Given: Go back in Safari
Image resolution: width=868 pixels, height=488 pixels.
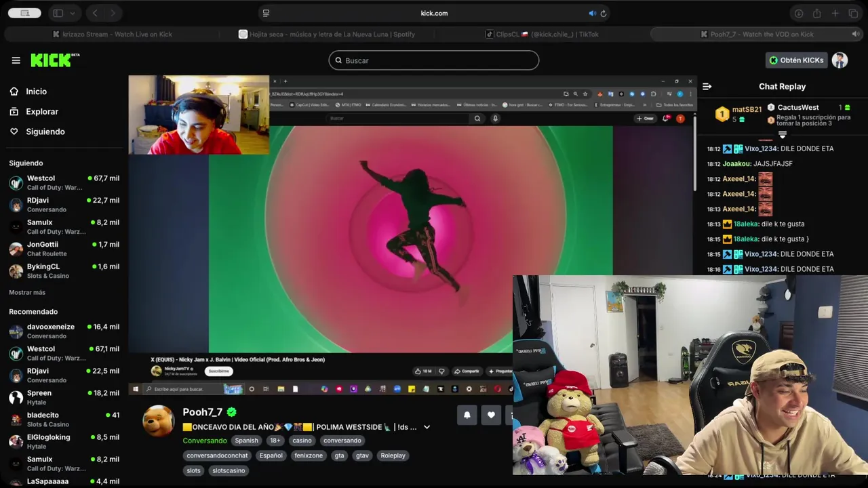Looking at the screenshot, I should pyautogui.click(x=95, y=13).
